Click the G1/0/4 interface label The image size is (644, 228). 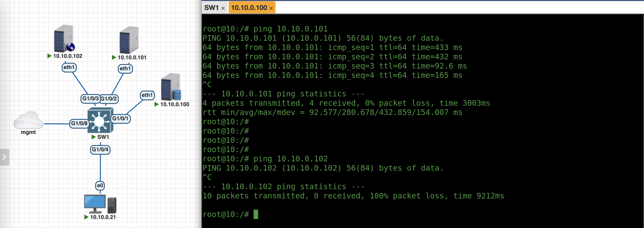tap(100, 150)
